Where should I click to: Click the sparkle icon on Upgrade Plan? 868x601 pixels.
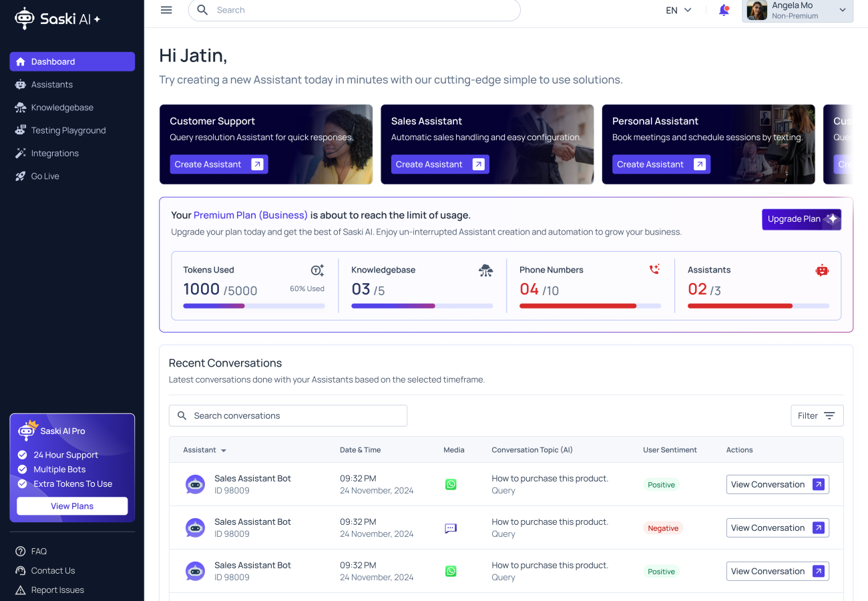pos(831,219)
